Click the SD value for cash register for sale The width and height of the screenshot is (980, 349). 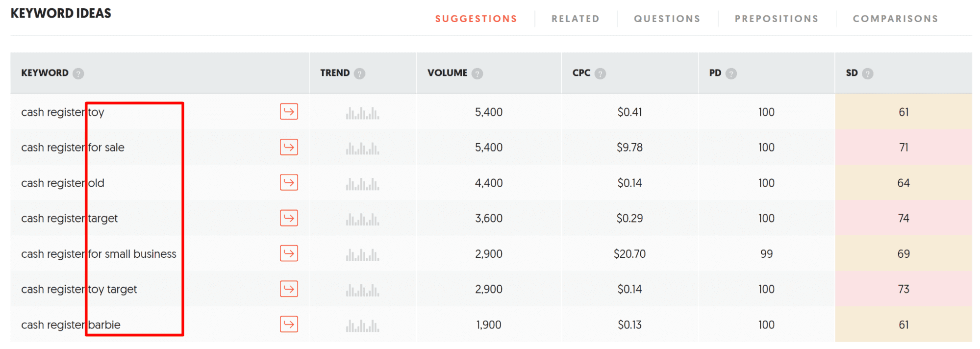(x=903, y=147)
